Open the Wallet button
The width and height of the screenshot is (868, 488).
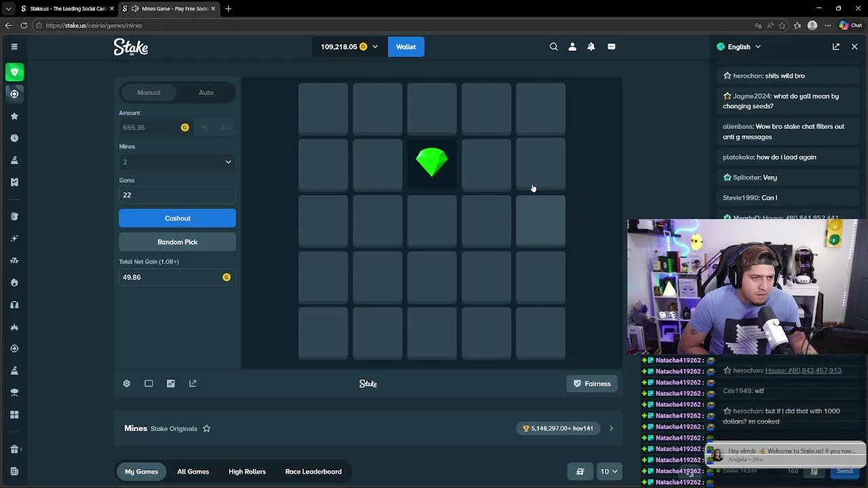point(406,47)
